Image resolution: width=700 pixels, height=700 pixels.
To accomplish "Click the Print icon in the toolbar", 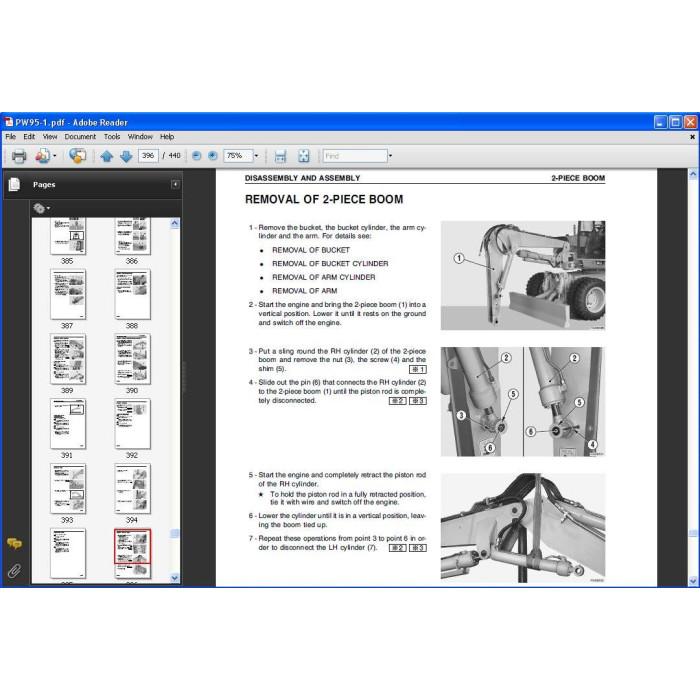I will (x=19, y=156).
